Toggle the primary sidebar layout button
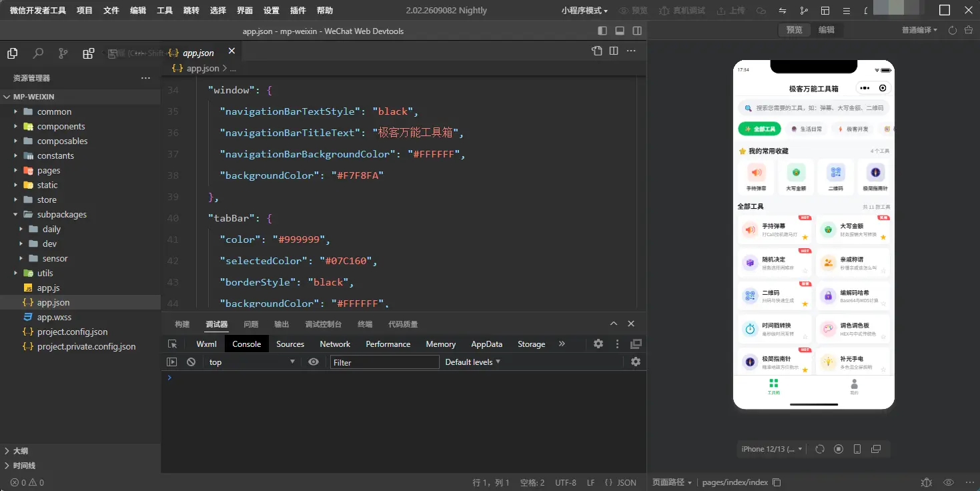Image resolution: width=980 pixels, height=491 pixels. tap(602, 31)
